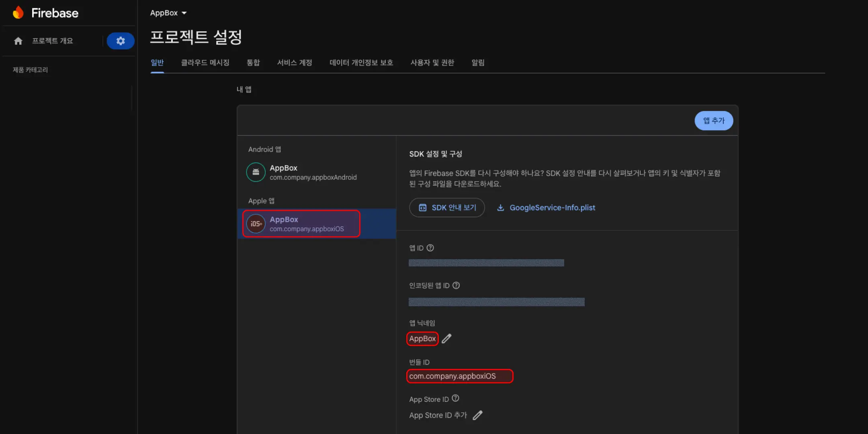Viewport: 868px width, 434px height.
Task: Click the 프로젝트 설정 page title
Action: pos(196,37)
